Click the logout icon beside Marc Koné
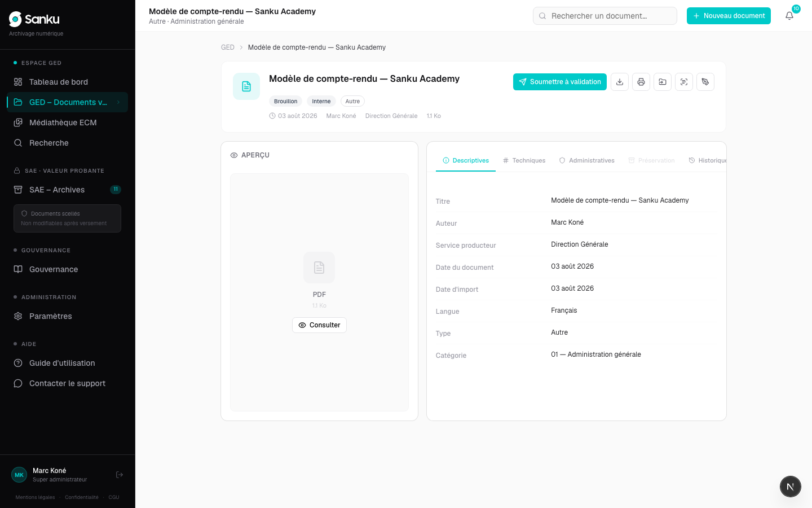This screenshot has width=812, height=508. [120, 475]
